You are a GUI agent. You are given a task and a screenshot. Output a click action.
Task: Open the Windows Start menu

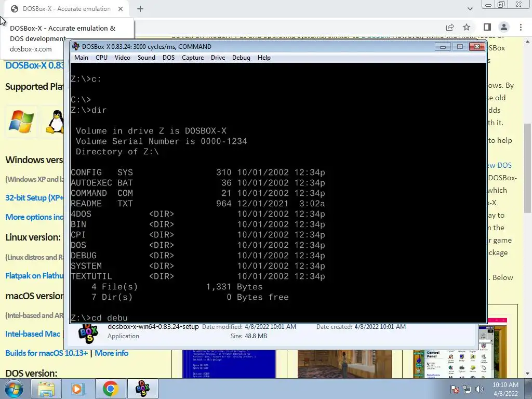click(14, 389)
